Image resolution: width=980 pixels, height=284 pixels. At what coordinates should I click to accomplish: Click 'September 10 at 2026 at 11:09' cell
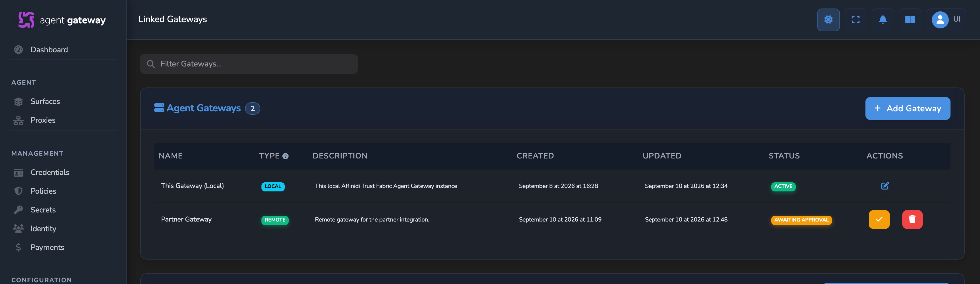[x=560, y=220]
